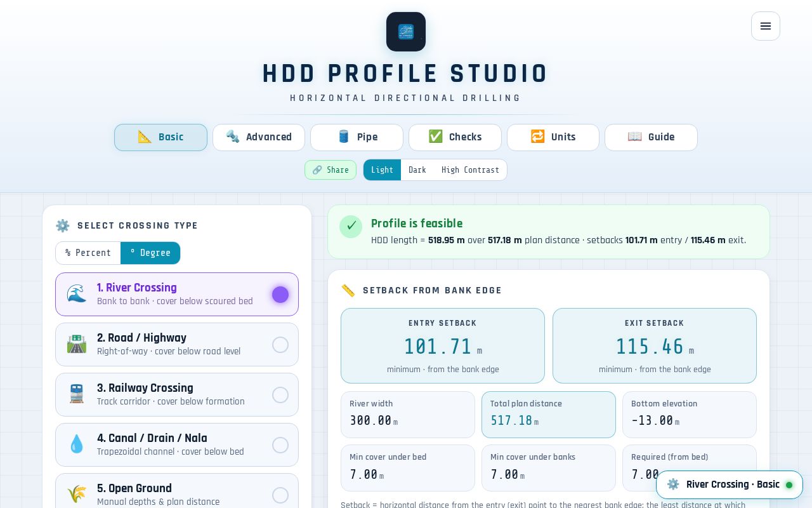Edit the Bottom elevation field

click(x=690, y=415)
